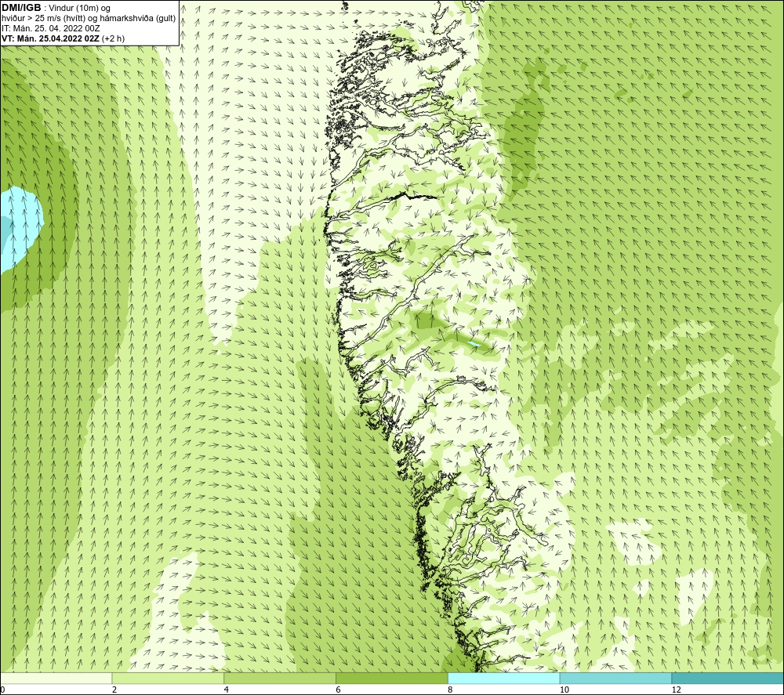This screenshot has height=695, width=784.
Task: Click the colorbar tick label '4'
Action: [227, 690]
